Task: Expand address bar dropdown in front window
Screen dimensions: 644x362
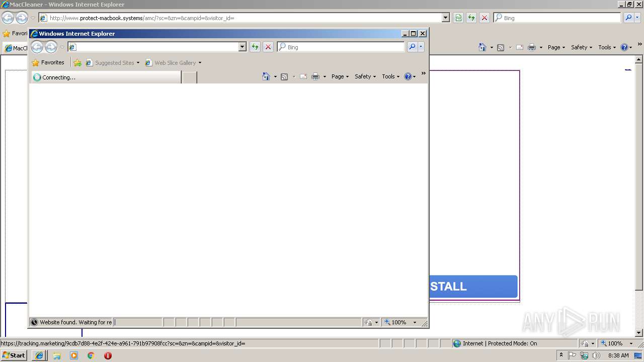Action: pos(242,47)
